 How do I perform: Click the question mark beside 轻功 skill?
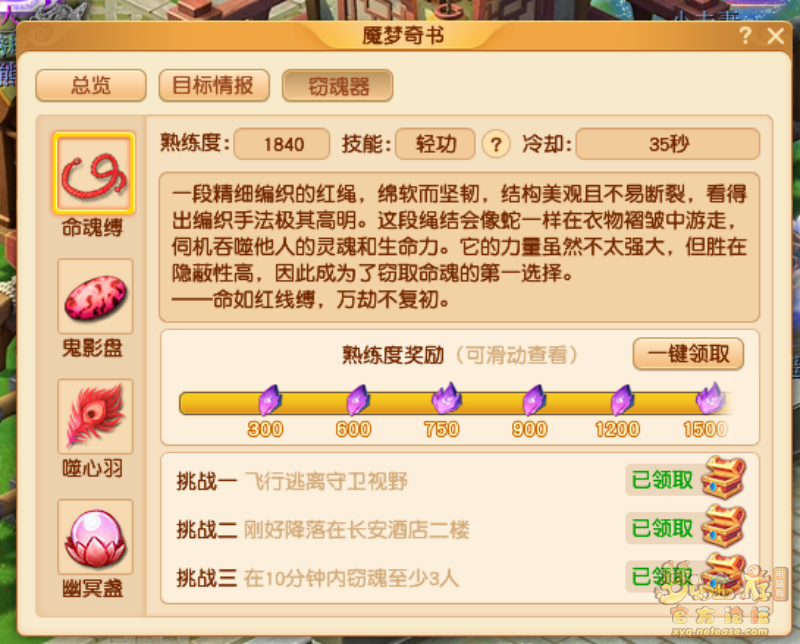tap(496, 144)
